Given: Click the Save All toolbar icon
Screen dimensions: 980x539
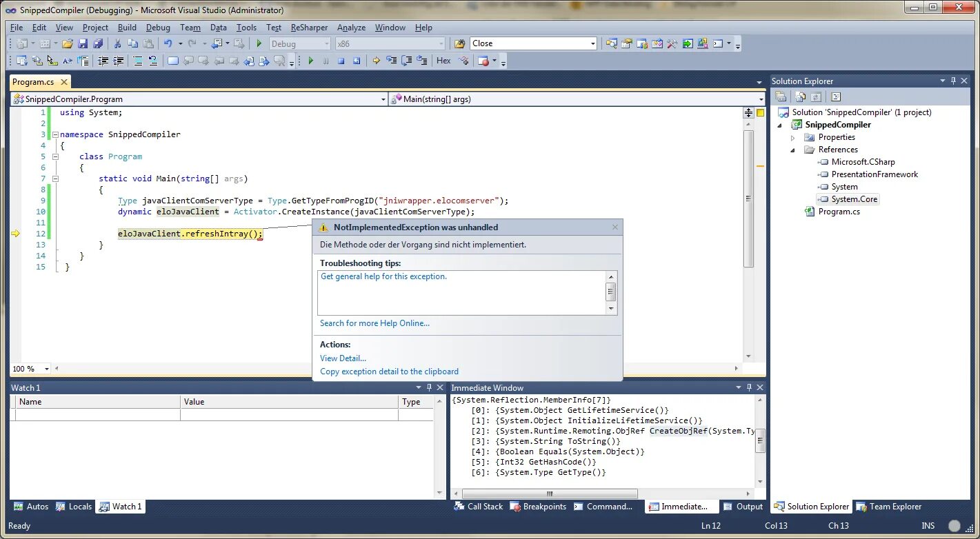Looking at the screenshot, I should 98,43.
